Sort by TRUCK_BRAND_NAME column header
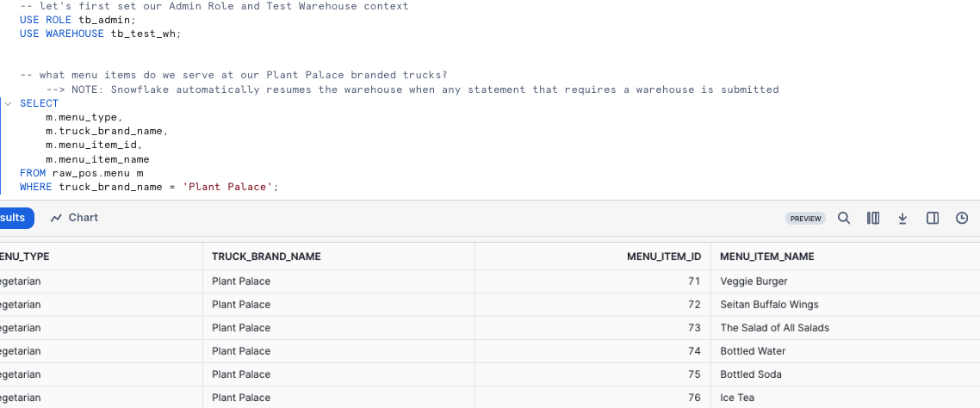Image resolution: width=980 pixels, height=408 pixels. (266, 257)
